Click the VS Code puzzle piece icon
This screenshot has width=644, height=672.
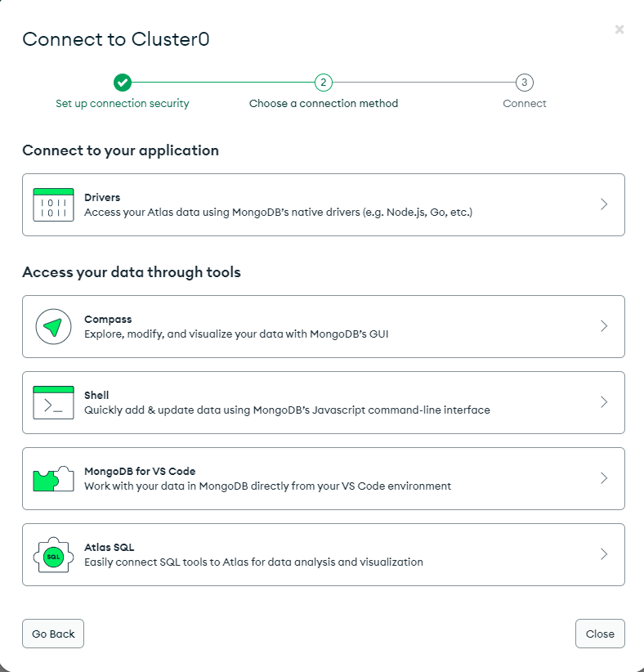(54, 479)
